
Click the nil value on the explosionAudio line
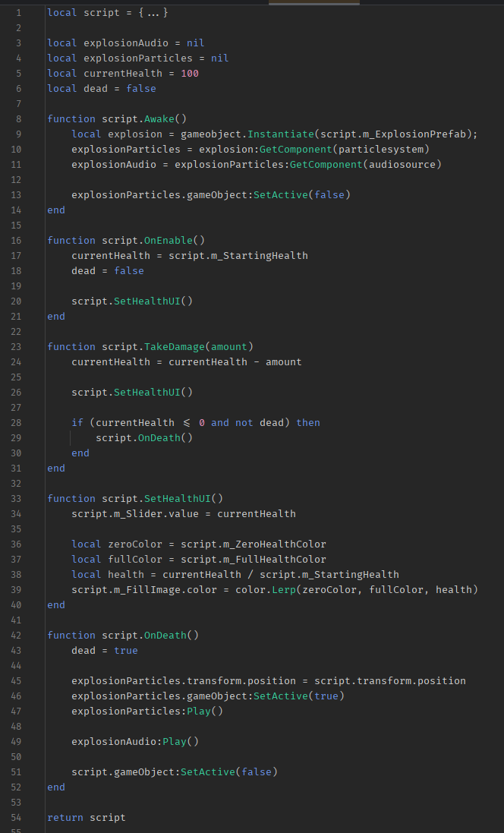coord(195,43)
